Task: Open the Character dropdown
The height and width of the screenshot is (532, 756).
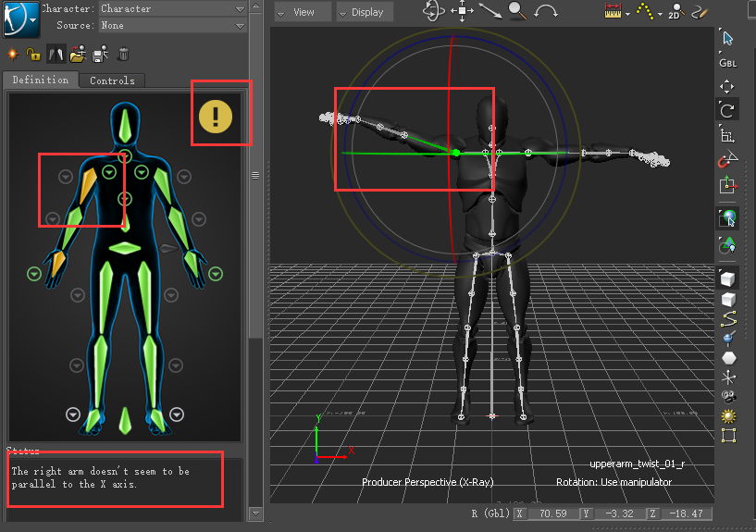Action: click(x=171, y=8)
